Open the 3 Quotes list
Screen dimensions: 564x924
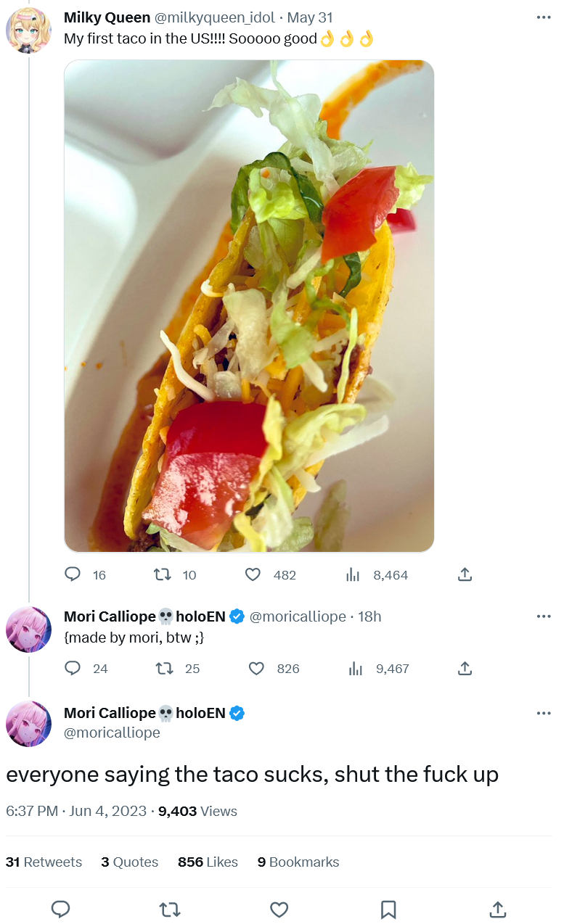point(129,862)
